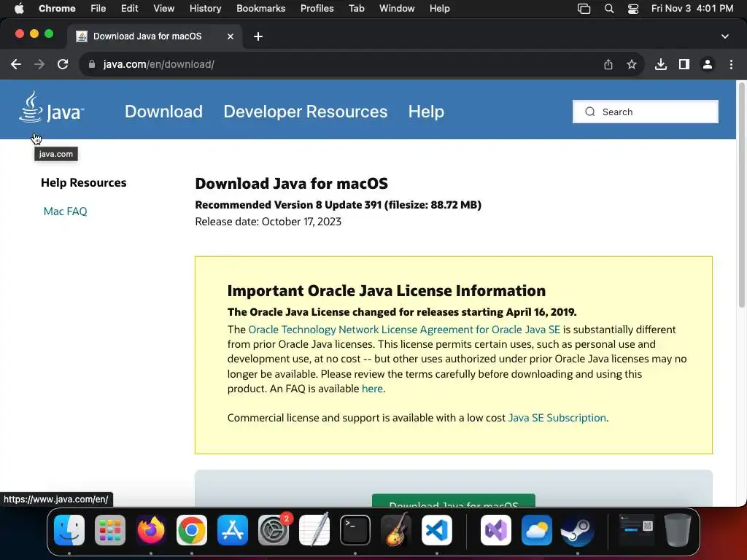The image size is (747, 560).
Task: Bookmark this page with the star icon
Action: pyautogui.click(x=632, y=64)
